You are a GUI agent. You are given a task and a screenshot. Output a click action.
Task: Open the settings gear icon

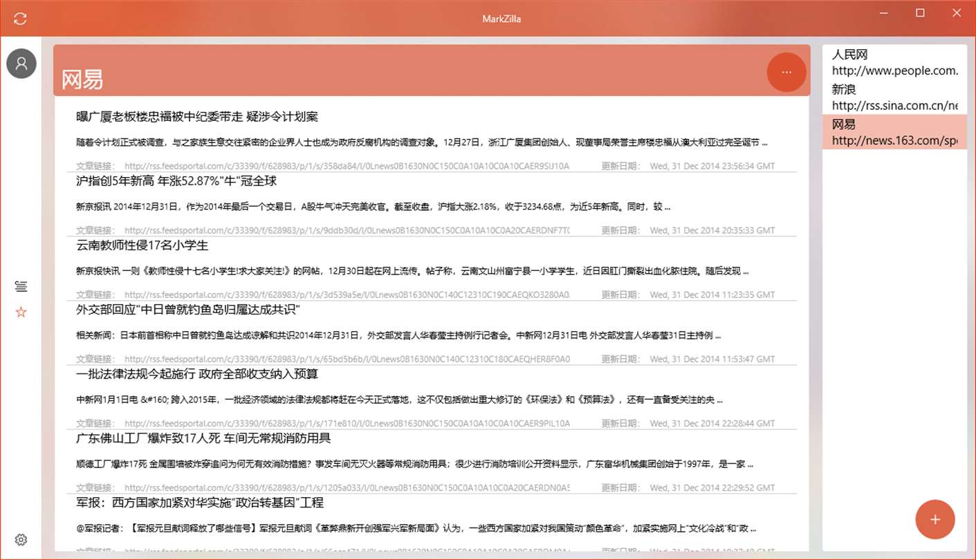(21, 540)
